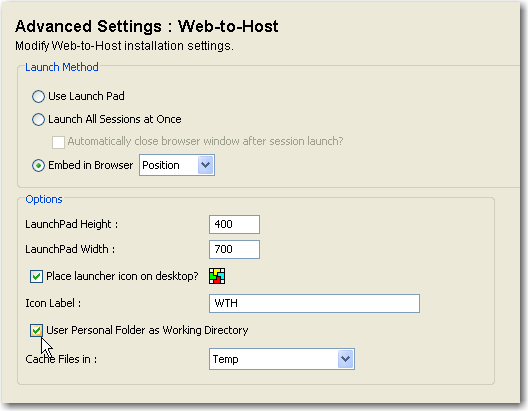The width and height of the screenshot is (528, 411).
Task: Focus the LaunchPad Height field showing 400
Action: (234, 224)
